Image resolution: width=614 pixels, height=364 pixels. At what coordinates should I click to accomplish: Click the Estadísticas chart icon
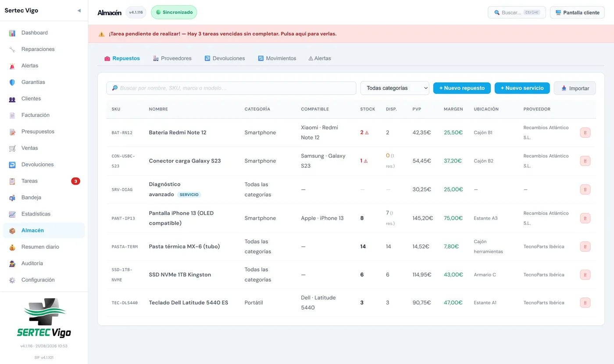12,214
